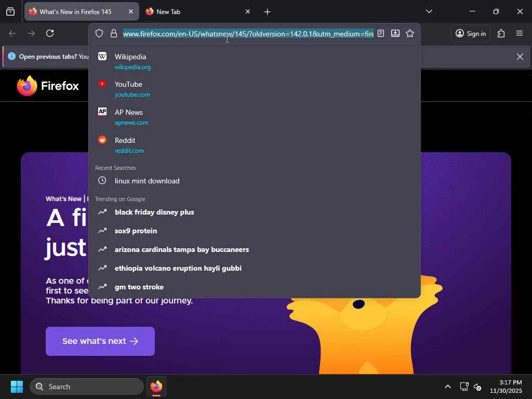Open a new tab with plus button

click(x=267, y=12)
